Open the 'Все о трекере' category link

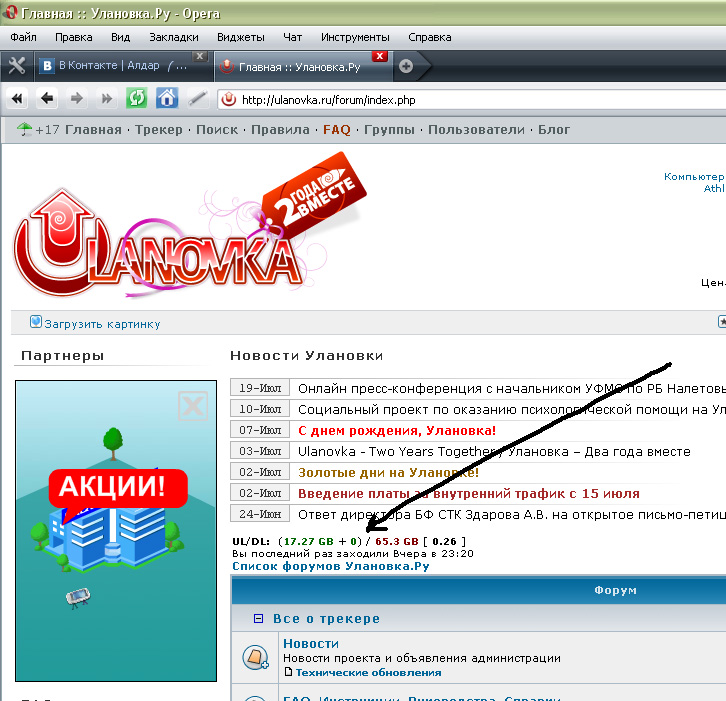[326, 619]
